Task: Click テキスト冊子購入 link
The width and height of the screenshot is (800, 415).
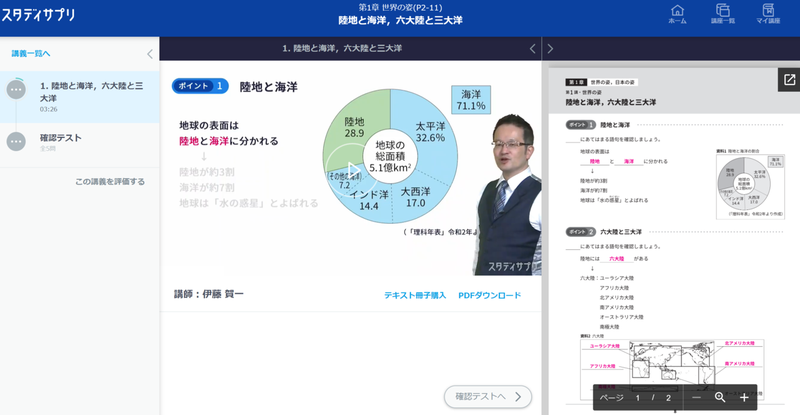Action: click(415, 295)
